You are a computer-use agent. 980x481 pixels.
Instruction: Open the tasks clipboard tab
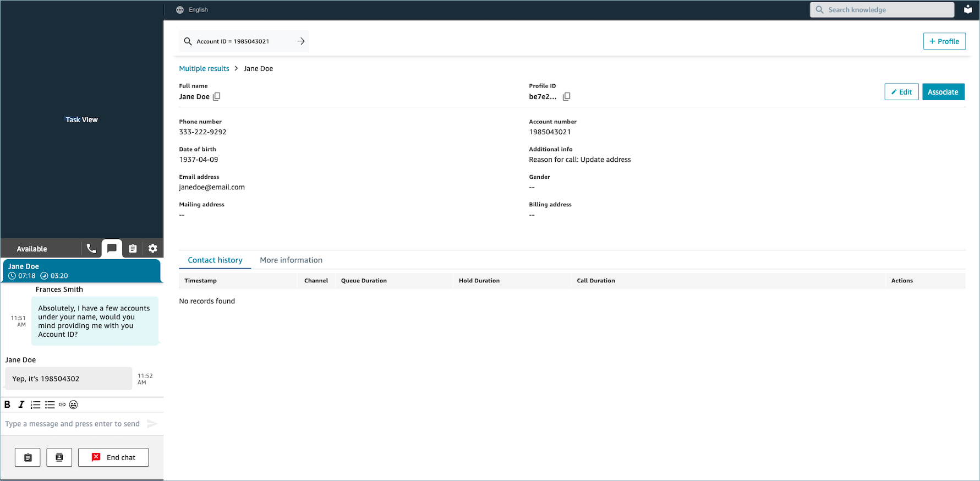133,249
